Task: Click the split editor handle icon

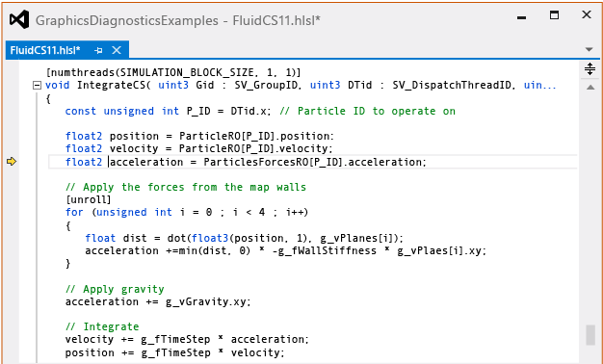Action: (590, 69)
